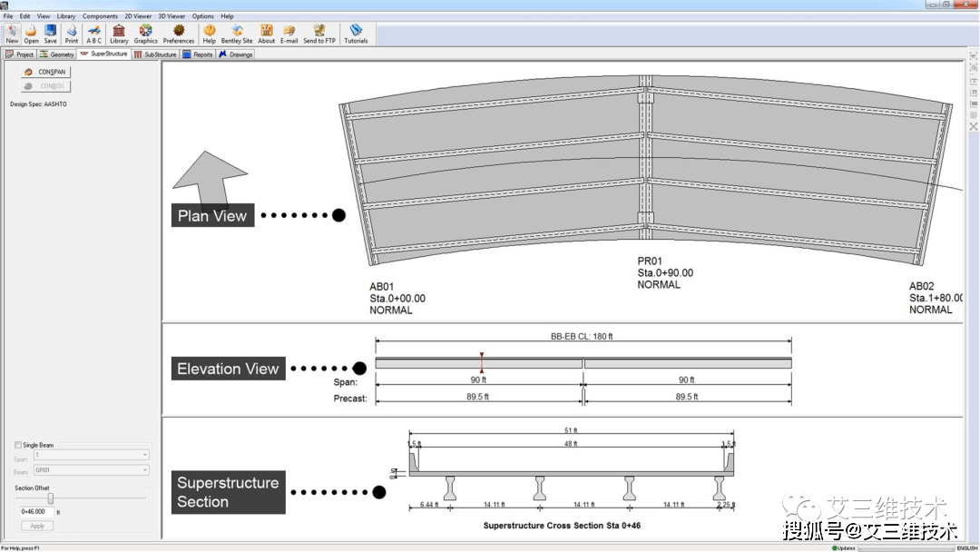Image resolution: width=980 pixels, height=552 pixels.
Task: Click the PR01 pier label
Action: coord(650,261)
